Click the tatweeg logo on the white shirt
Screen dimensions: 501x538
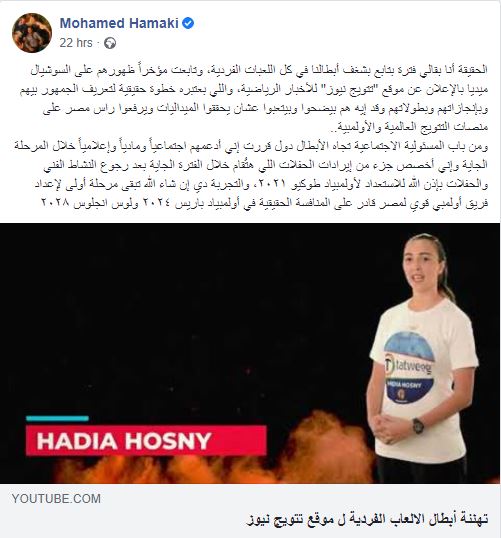(x=409, y=366)
